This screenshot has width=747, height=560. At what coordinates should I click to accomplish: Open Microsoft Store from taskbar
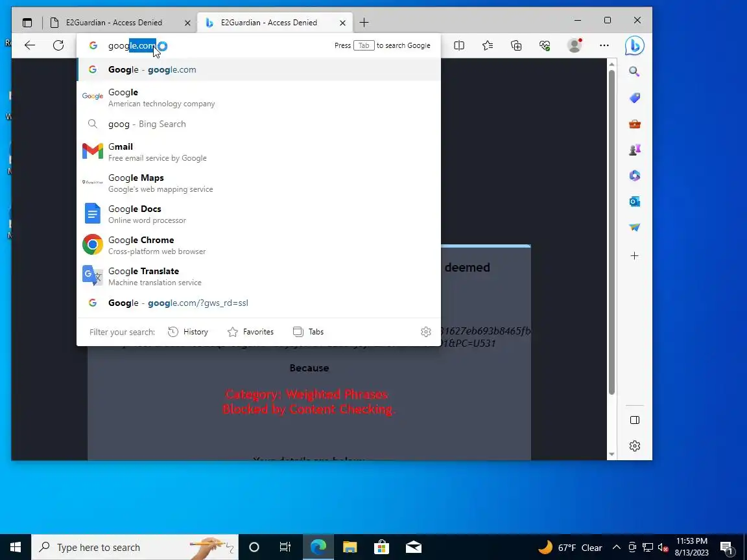pos(381,547)
